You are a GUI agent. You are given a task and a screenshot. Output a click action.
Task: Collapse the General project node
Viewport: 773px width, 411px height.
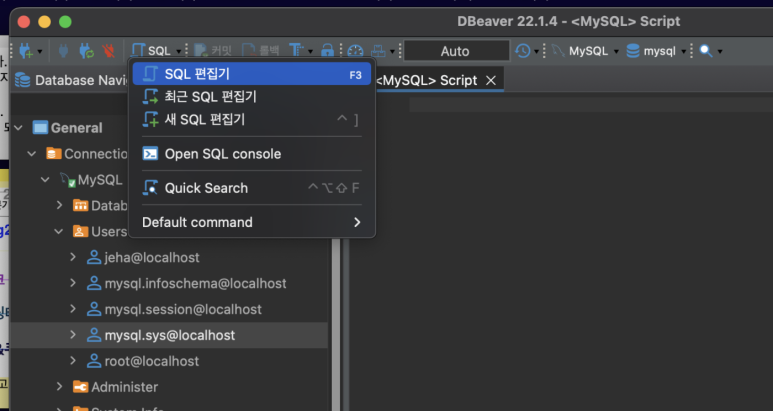[x=19, y=128]
